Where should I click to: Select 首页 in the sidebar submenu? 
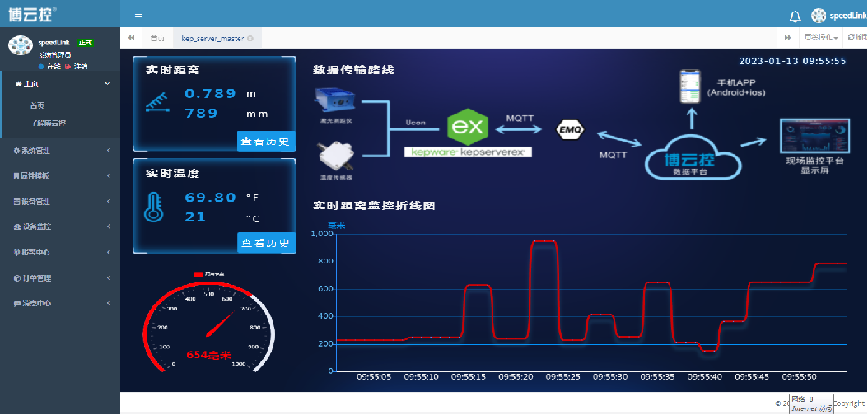coord(37,105)
